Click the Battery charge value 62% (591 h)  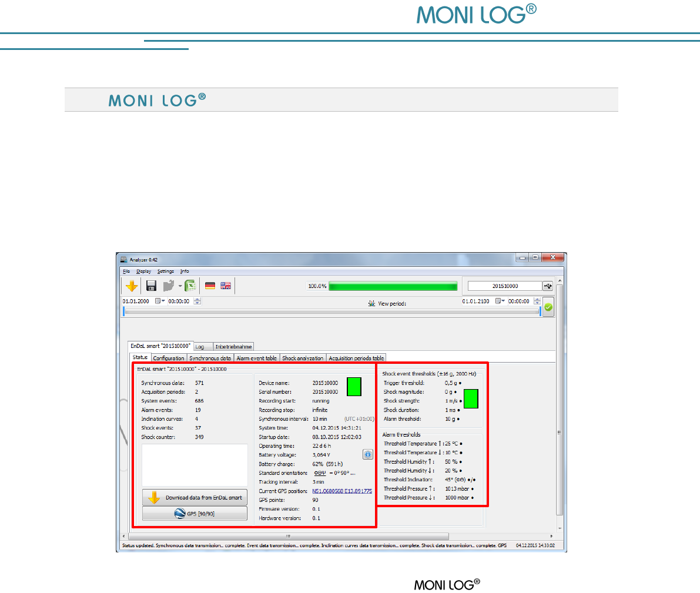[327, 464]
